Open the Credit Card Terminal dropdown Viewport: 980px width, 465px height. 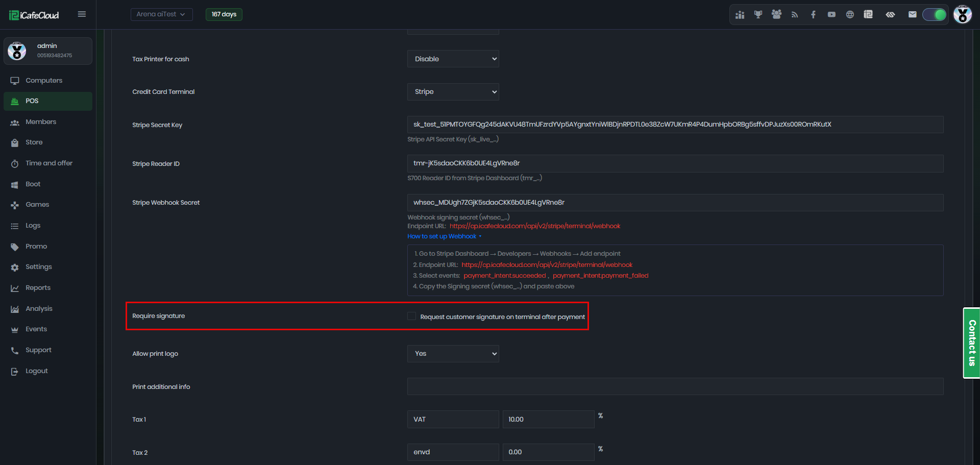coord(453,92)
